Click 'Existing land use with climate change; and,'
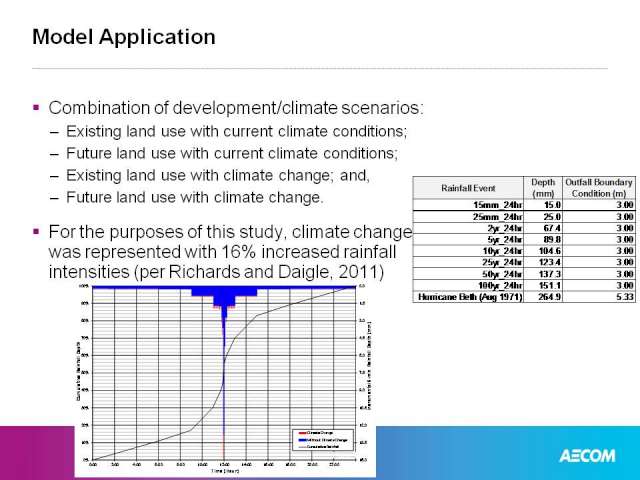Image resolution: width=640 pixels, height=480 pixels. [218, 176]
